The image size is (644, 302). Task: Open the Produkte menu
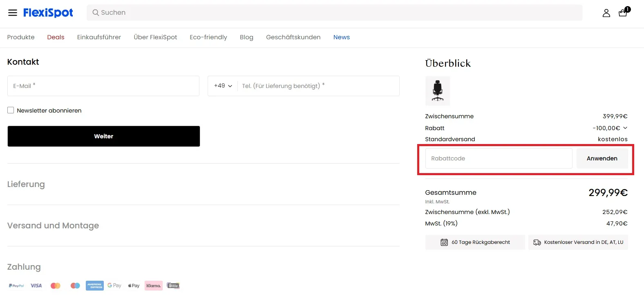[21, 37]
